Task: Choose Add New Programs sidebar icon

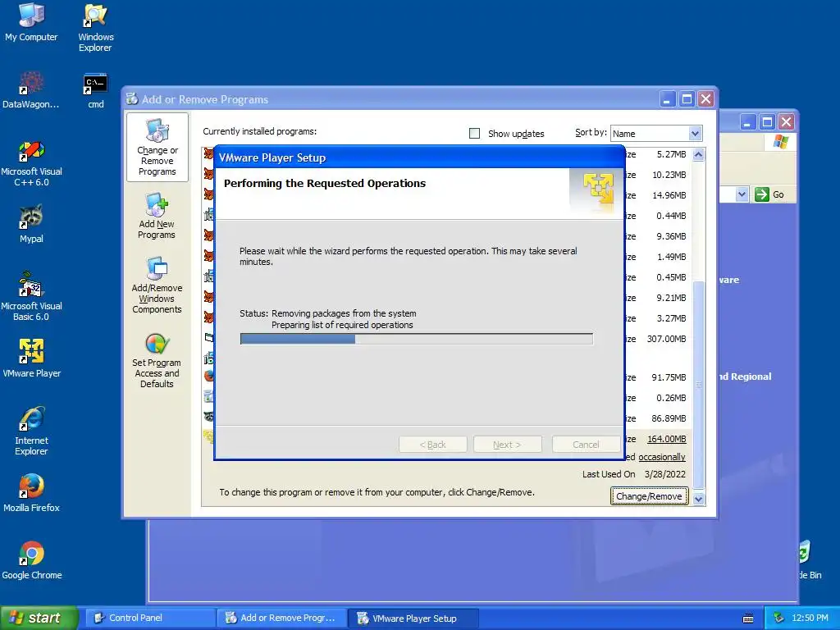Action: click(157, 216)
